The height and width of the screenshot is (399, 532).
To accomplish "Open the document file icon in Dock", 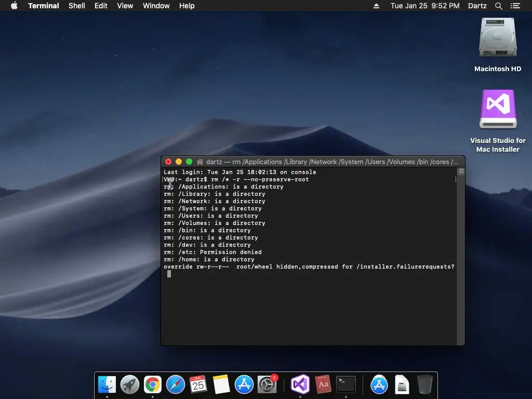I will [402, 384].
